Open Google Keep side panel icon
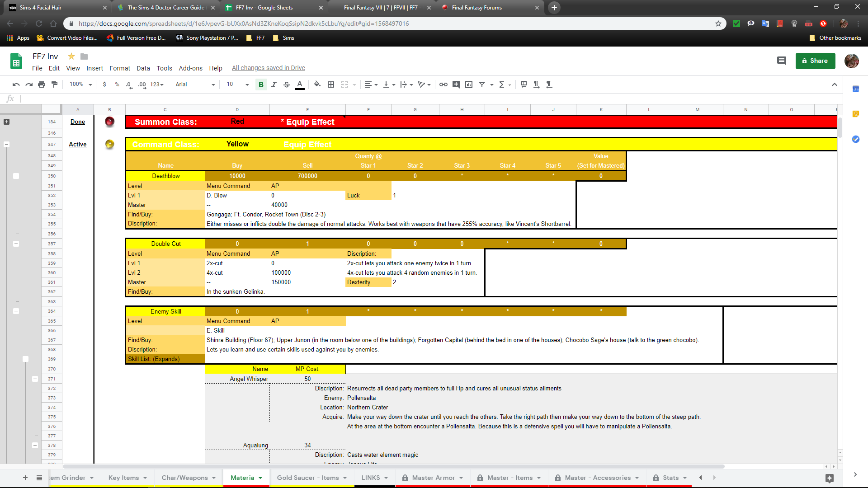Screen dimensions: 868x488 click(856, 114)
